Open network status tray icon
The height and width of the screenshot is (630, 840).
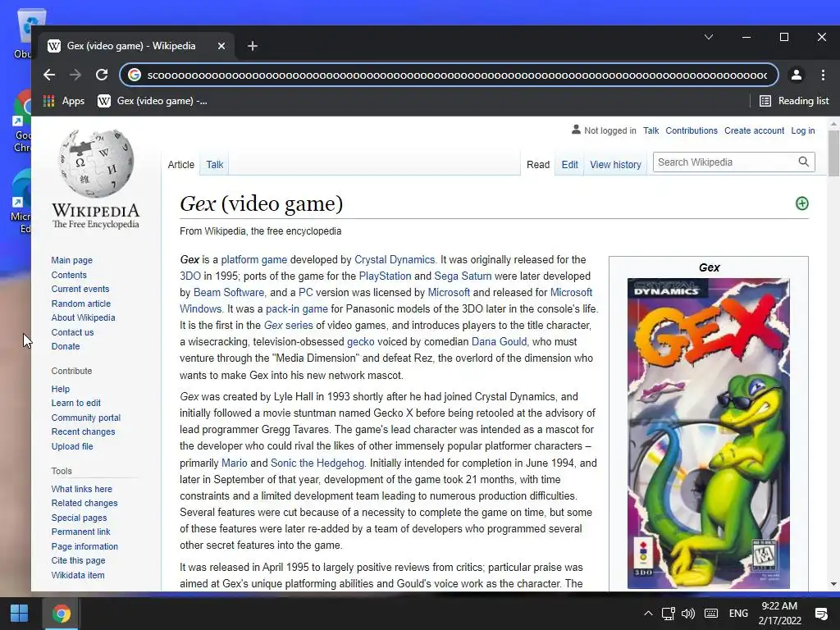coord(668,614)
